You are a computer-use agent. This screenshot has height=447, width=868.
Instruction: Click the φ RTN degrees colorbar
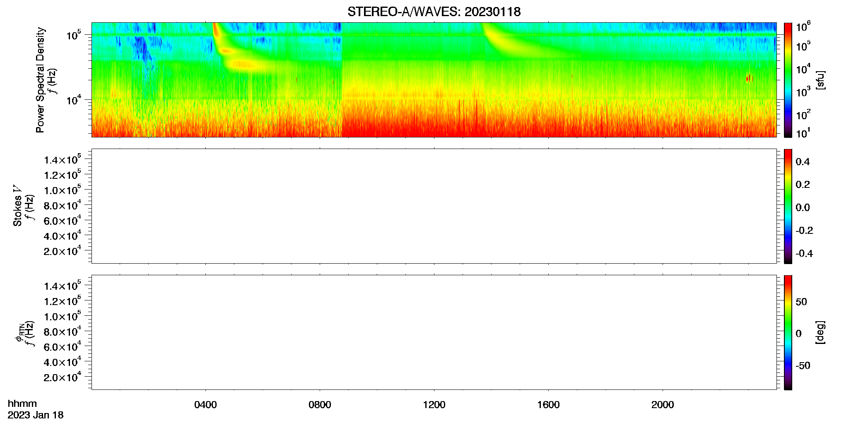pos(788,332)
